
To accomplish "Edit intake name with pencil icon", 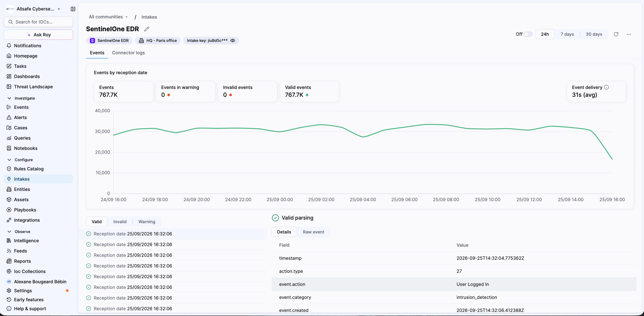I will [147, 29].
